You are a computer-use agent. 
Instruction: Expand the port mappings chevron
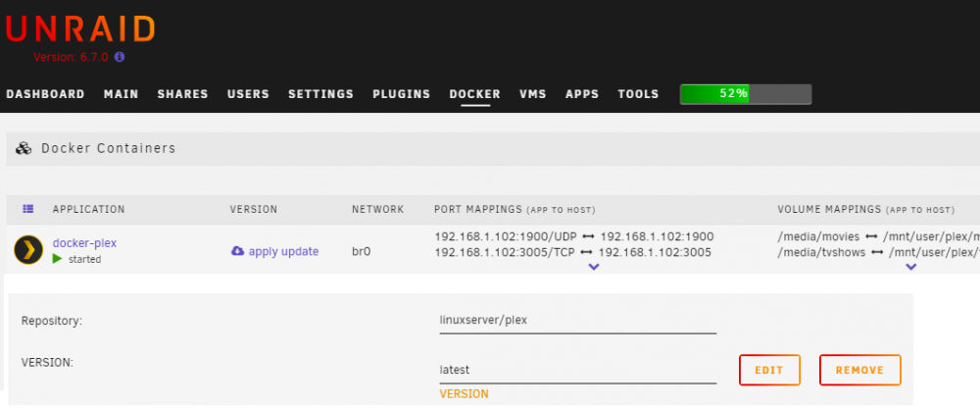pyautogui.click(x=594, y=267)
